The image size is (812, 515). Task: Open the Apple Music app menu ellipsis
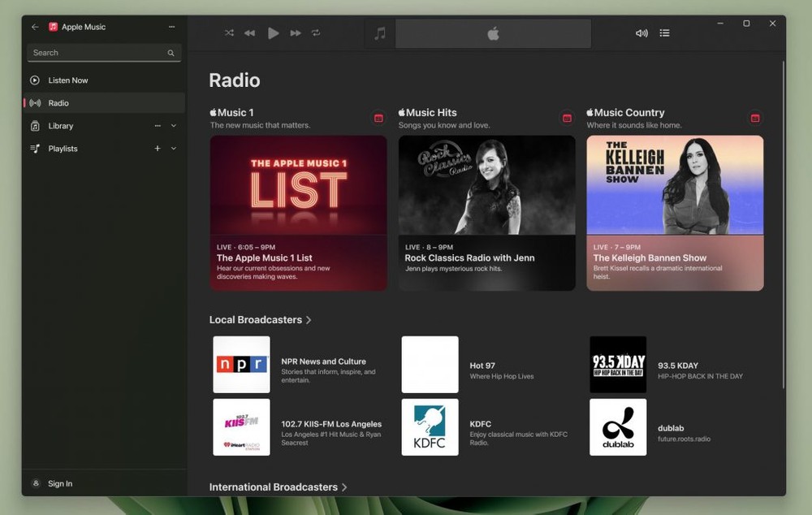click(171, 27)
